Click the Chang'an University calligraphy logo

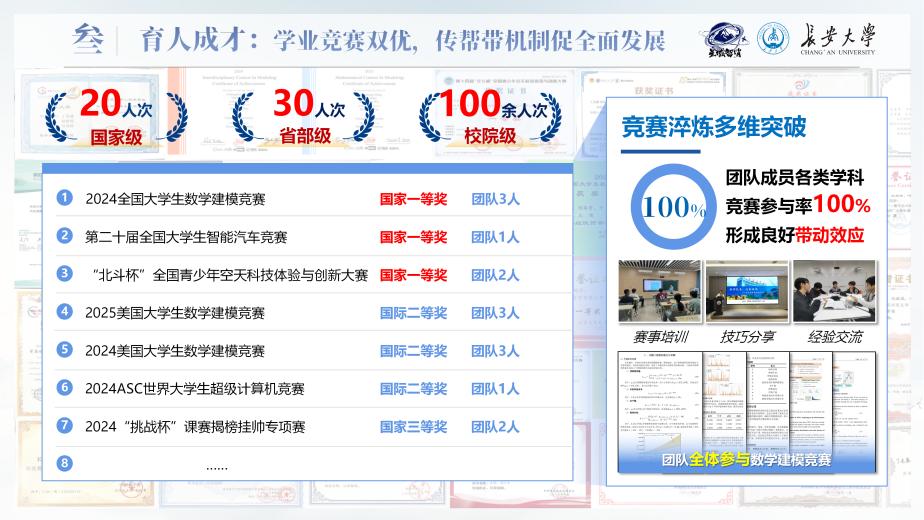[834, 39]
